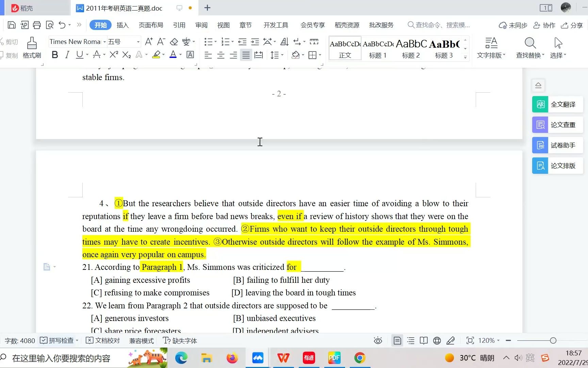Switch to 页面布局 tab

(x=151, y=25)
